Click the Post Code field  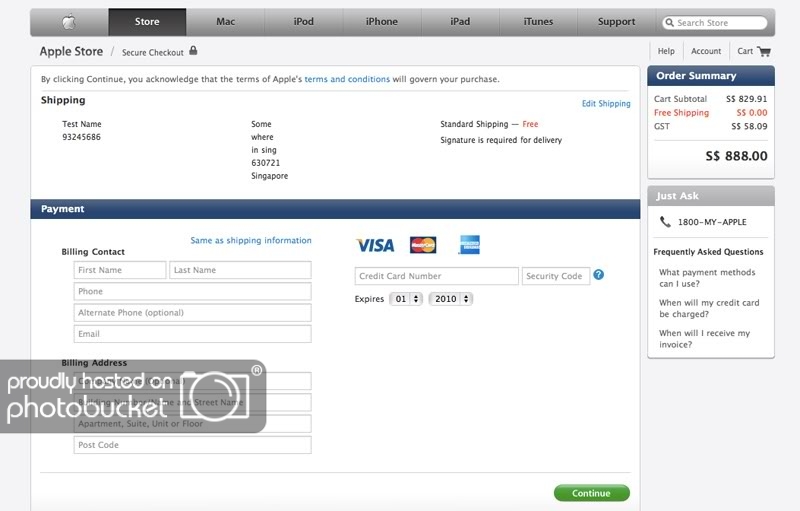tap(192, 445)
